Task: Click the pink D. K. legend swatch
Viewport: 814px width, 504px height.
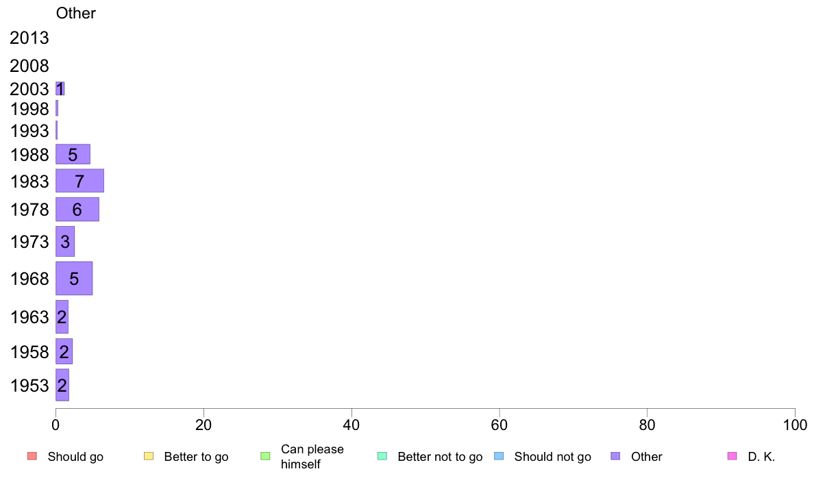Action: pos(732,456)
